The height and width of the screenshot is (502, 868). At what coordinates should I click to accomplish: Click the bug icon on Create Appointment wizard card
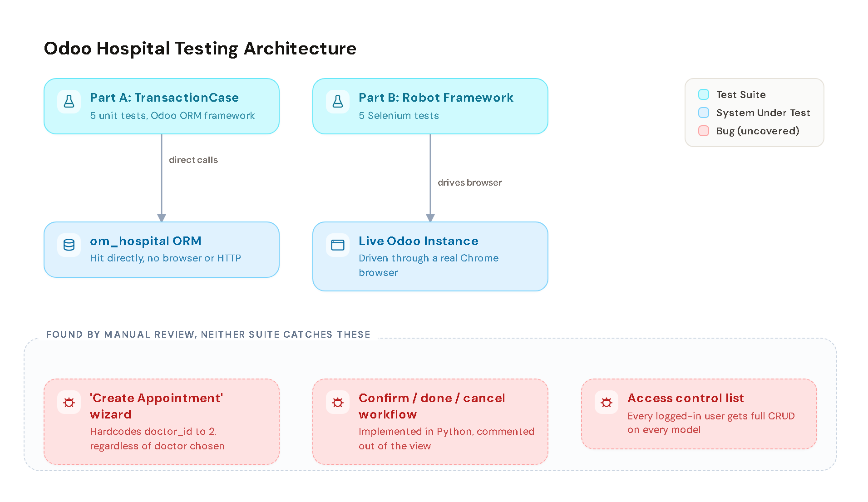click(x=69, y=402)
